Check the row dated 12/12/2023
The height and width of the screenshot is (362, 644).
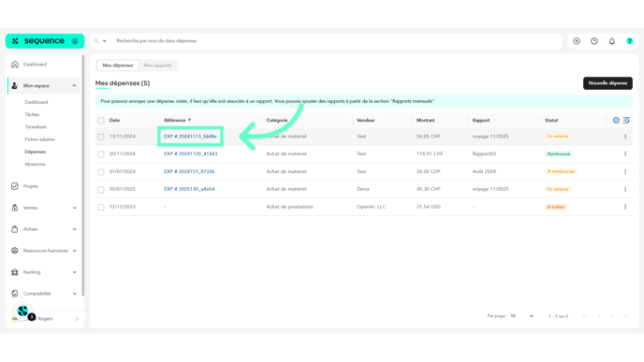tap(101, 208)
